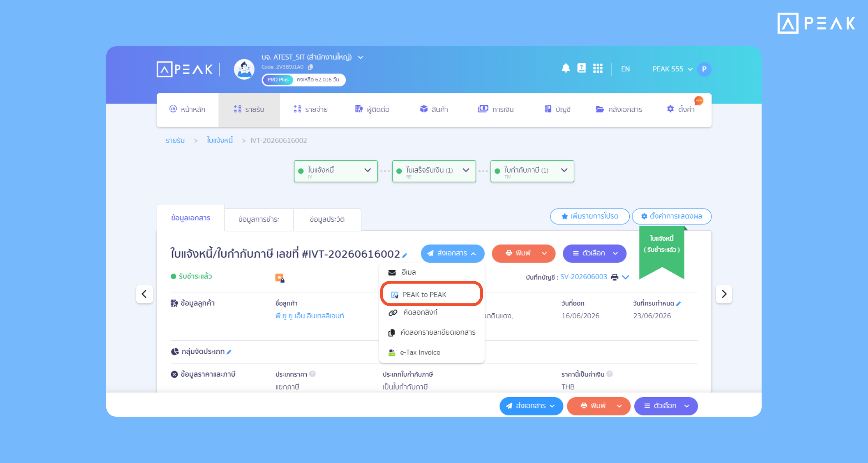The image size is (868, 463).
Task: Click bottom พิมพ์ print button
Action: pyautogui.click(x=593, y=406)
